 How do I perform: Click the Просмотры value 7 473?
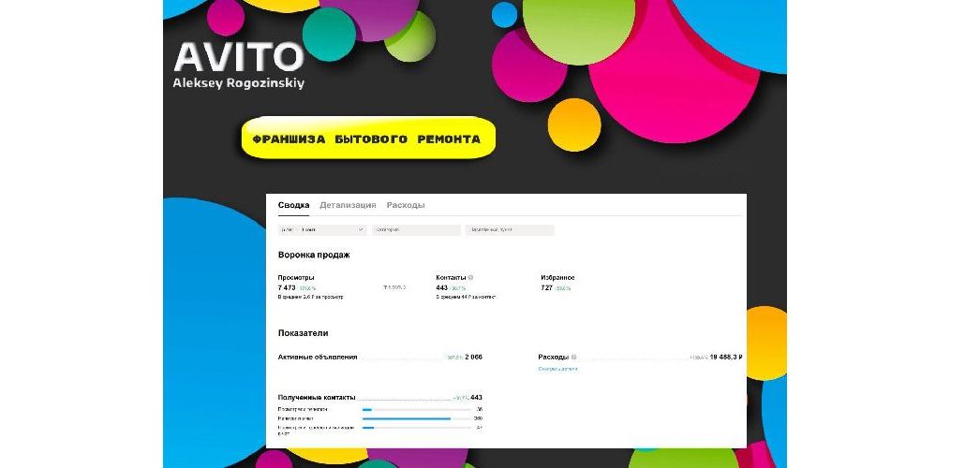click(x=287, y=287)
